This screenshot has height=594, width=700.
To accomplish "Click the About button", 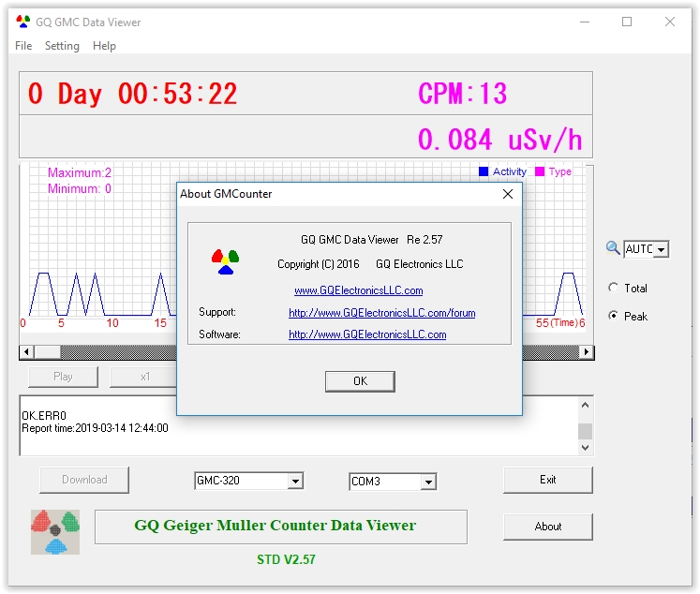I will click(x=548, y=527).
